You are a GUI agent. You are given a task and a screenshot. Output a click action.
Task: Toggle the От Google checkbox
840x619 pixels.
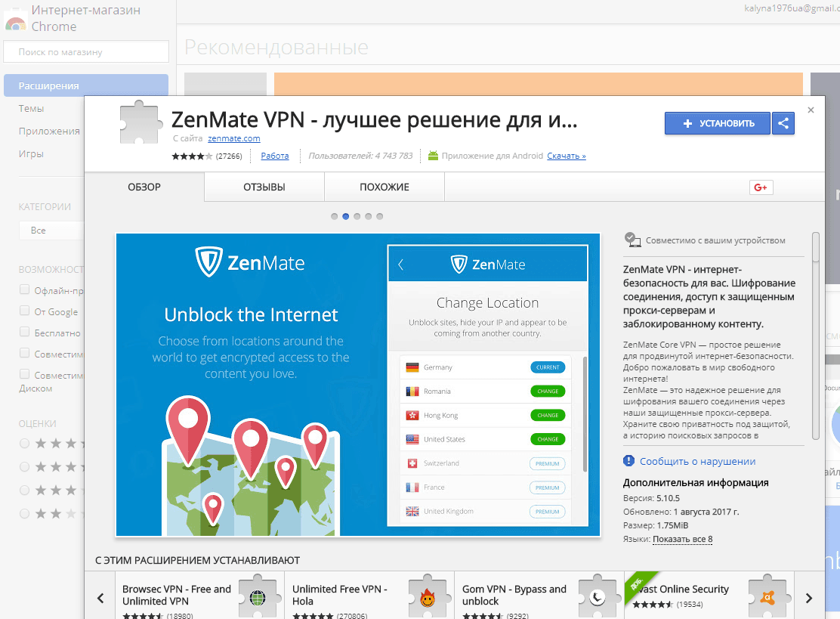coord(24,311)
